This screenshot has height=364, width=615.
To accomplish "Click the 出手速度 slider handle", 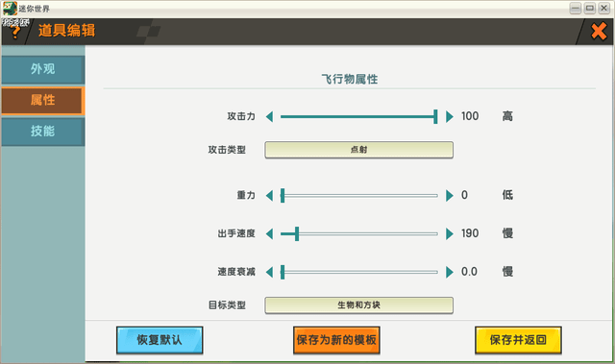I will coord(297,234).
